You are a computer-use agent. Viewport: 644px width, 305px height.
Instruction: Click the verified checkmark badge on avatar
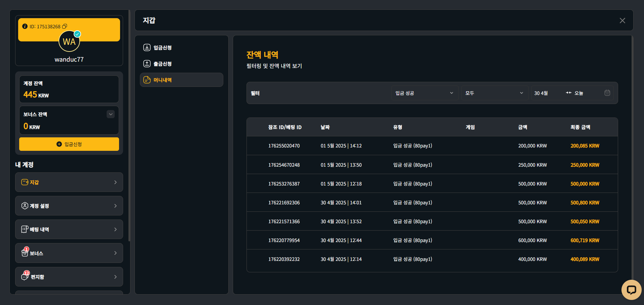click(77, 34)
